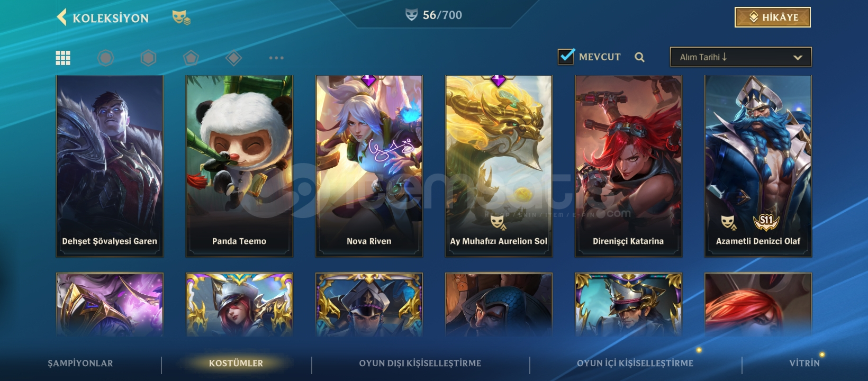The height and width of the screenshot is (381, 868).
Task: Switch to the Şampiyonlar tab
Action: (x=80, y=363)
